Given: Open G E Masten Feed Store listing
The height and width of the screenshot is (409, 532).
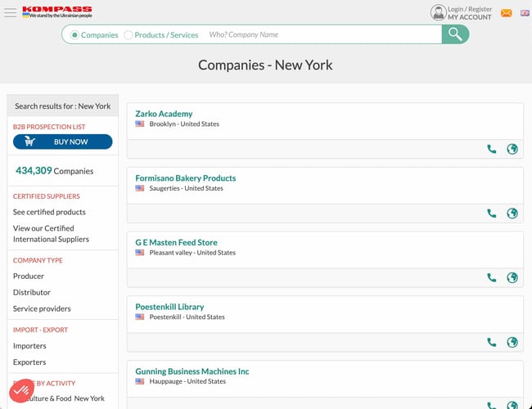Looking at the screenshot, I should pos(177,242).
